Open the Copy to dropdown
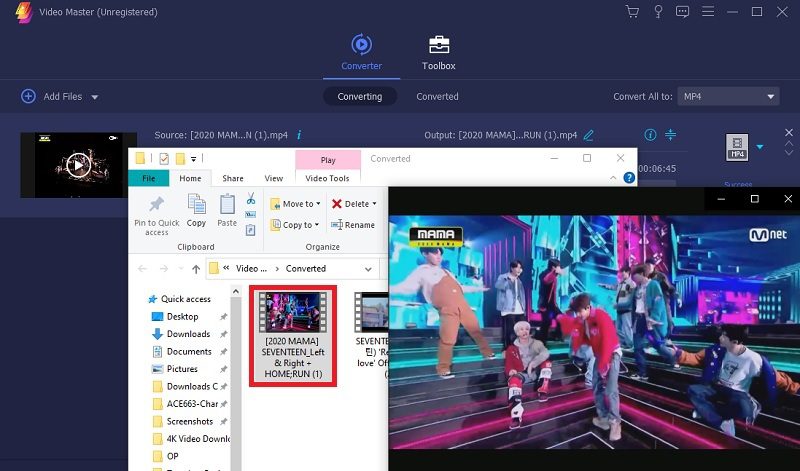 click(x=295, y=225)
